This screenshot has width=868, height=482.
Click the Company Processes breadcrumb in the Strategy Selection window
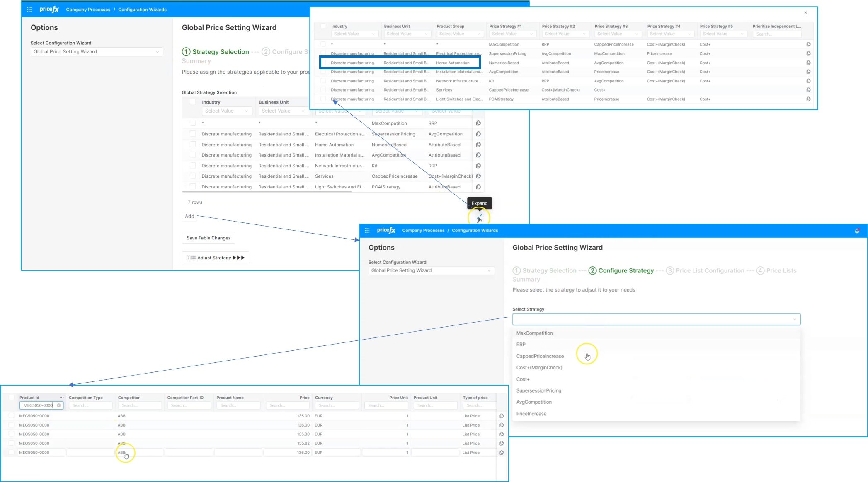coord(88,10)
